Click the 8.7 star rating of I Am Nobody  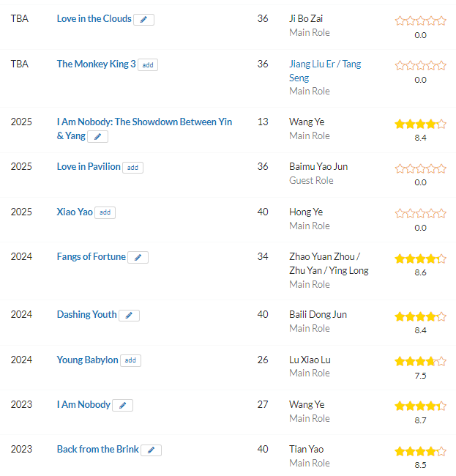point(421,406)
